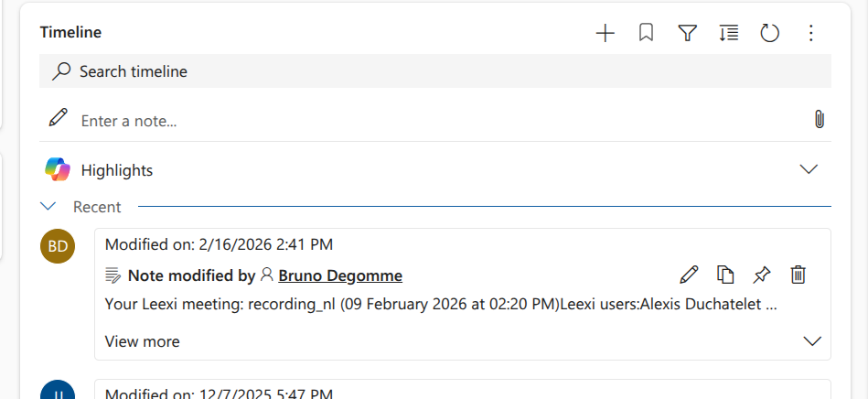Image resolution: width=868 pixels, height=399 pixels.
Task: Click the Modified on 2/16/2026 2:41 PM text
Action: 219,244
